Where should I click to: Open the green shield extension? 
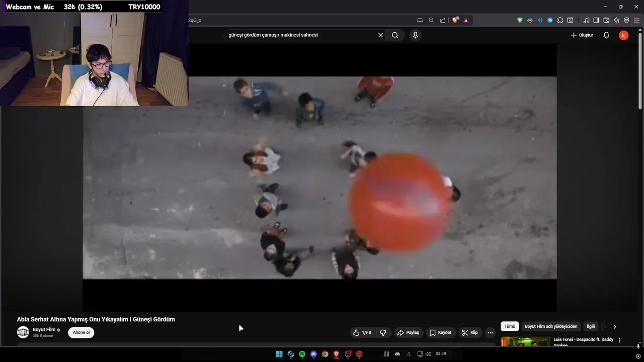click(520, 20)
